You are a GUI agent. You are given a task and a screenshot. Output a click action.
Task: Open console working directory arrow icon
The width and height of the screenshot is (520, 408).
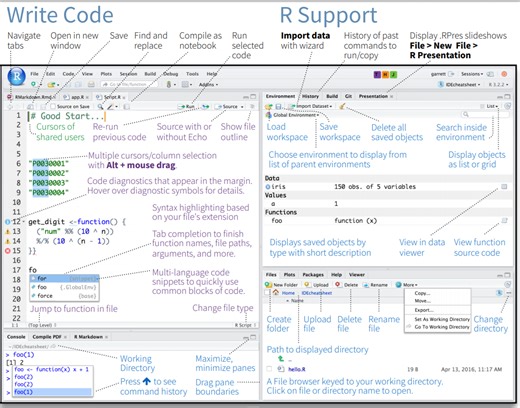[x=53, y=346]
